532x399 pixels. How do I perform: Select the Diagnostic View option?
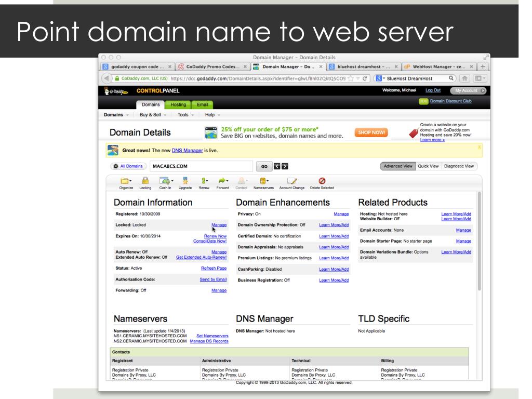[x=459, y=166]
